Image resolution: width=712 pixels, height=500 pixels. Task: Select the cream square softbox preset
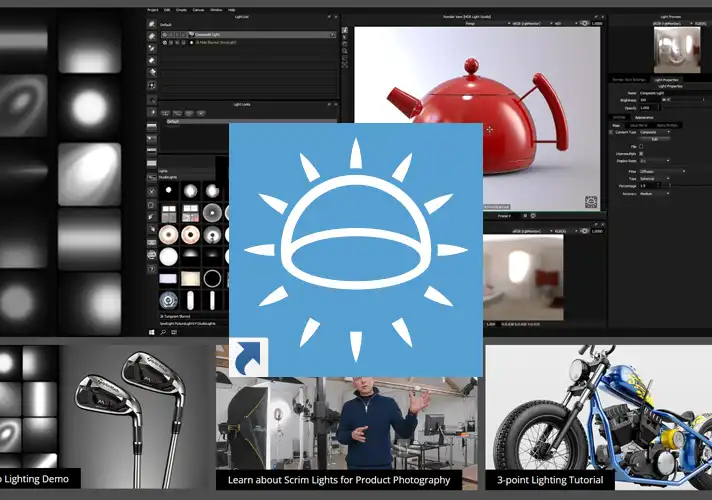pyautogui.click(x=190, y=278)
